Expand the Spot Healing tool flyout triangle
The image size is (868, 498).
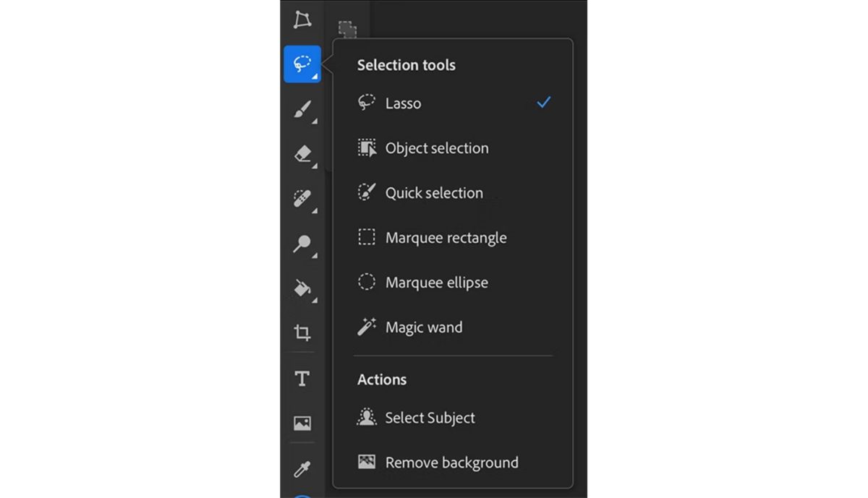[x=314, y=211]
